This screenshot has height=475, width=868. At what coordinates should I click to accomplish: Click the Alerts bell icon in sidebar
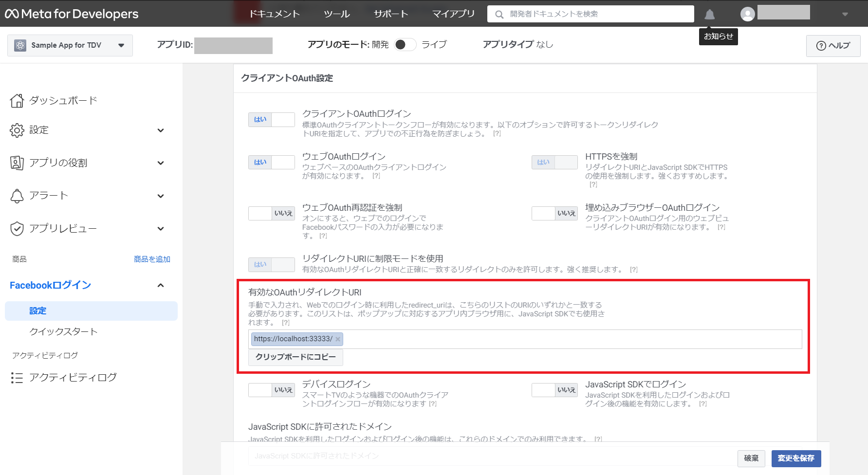pos(17,196)
